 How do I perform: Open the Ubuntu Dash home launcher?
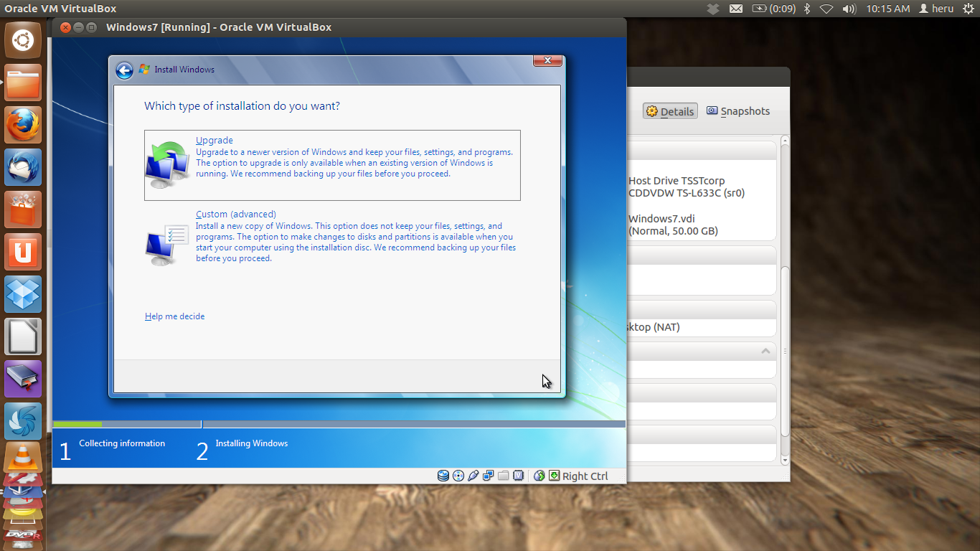click(23, 40)
